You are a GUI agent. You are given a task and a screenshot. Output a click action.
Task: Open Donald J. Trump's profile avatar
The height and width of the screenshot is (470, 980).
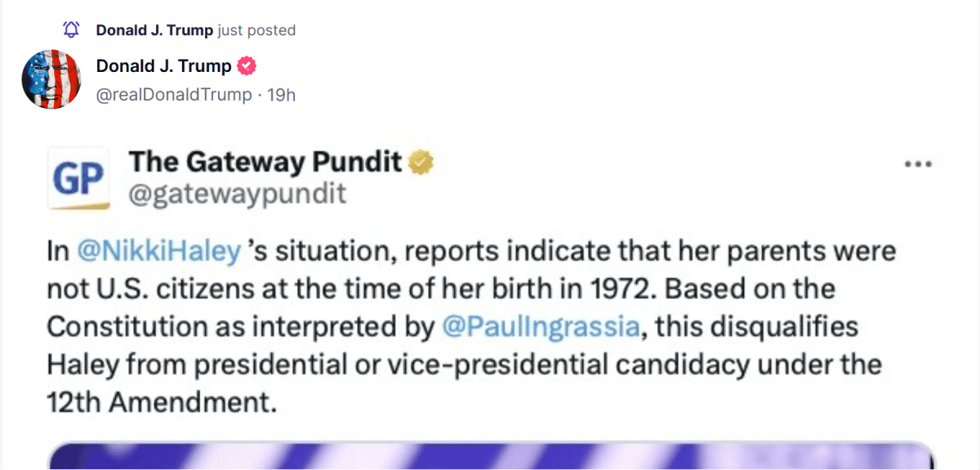click(51, 79)
